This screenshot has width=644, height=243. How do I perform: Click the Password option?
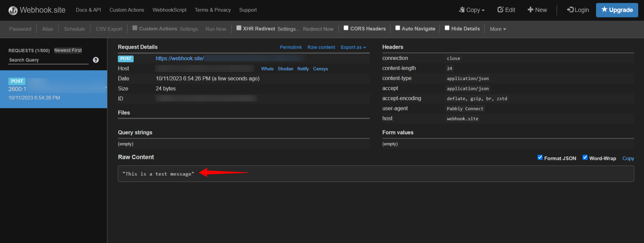pyautogui.click(x=20, y=29)
